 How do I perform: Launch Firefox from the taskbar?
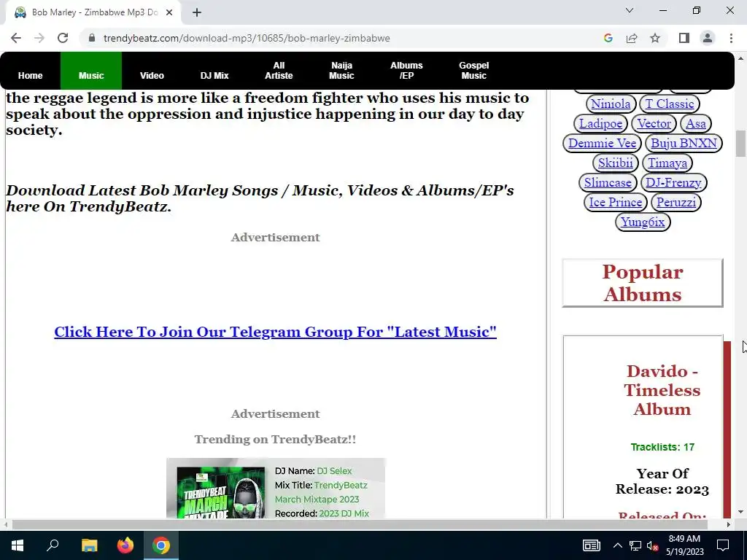tap(125, 545)
